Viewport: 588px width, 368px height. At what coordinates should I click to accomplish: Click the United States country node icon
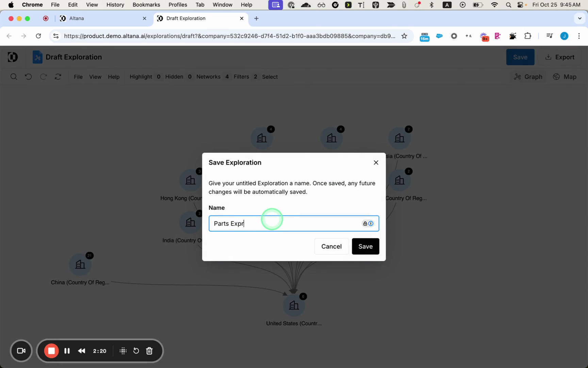click(x=294, y=305)
